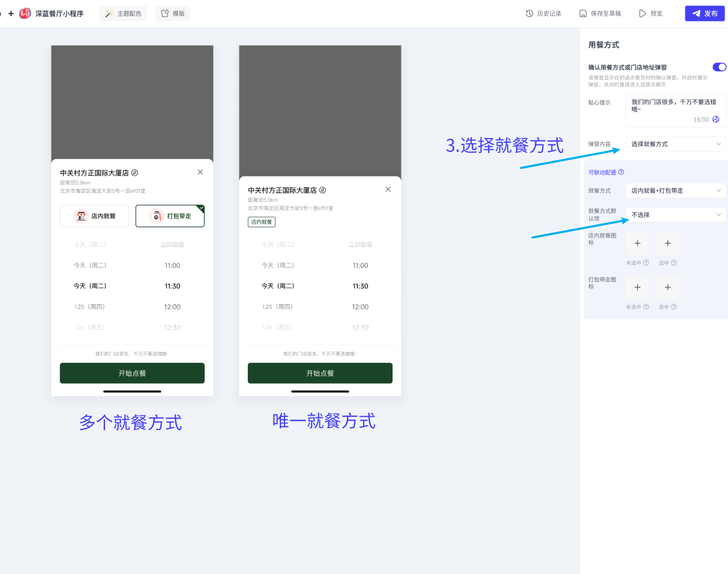Click help icon beside 店内就餐 未选中
This screenshot has height=574, width=728.
[646, 263]
